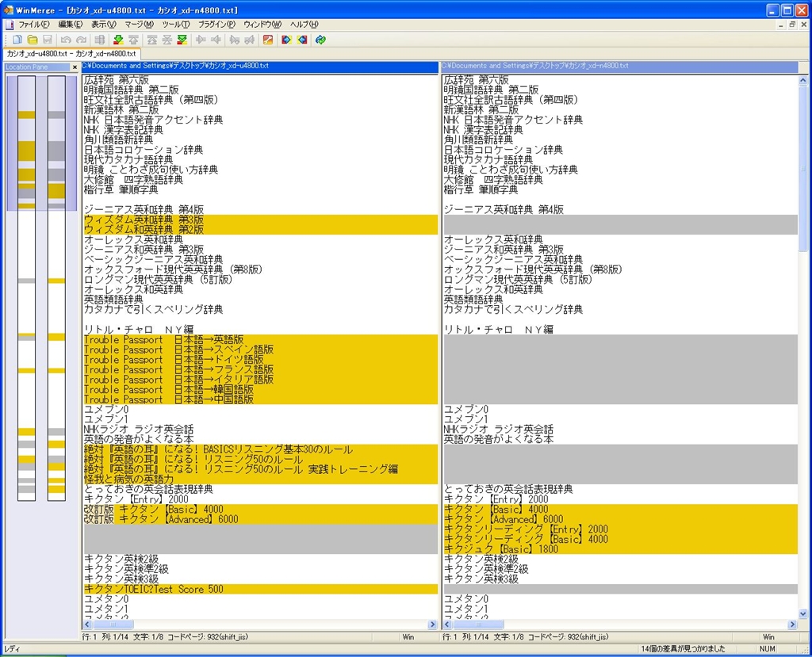812x657 pixels.
Task: Click Trouble Passport 日本語→中国語版 line
Action: pos(260,399)
